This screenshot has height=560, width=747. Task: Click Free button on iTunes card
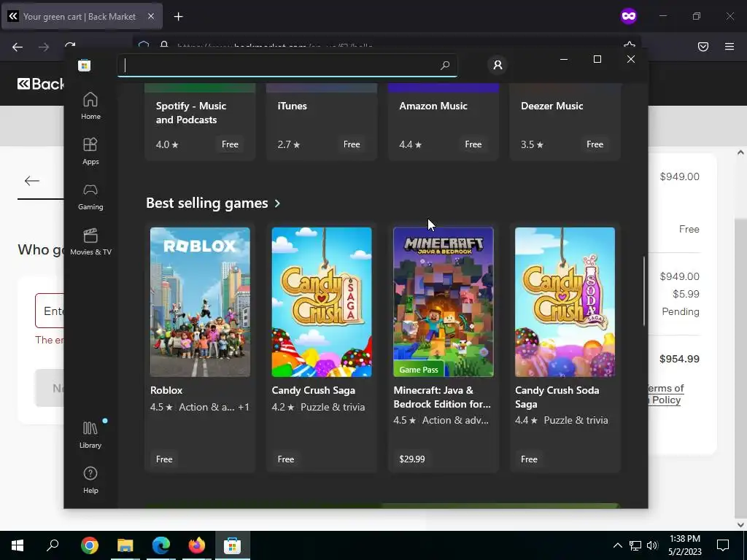tap(352, 144)
